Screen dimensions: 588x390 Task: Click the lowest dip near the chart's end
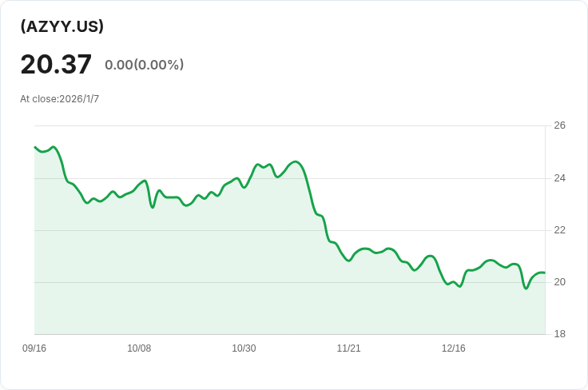click(526, 288)
